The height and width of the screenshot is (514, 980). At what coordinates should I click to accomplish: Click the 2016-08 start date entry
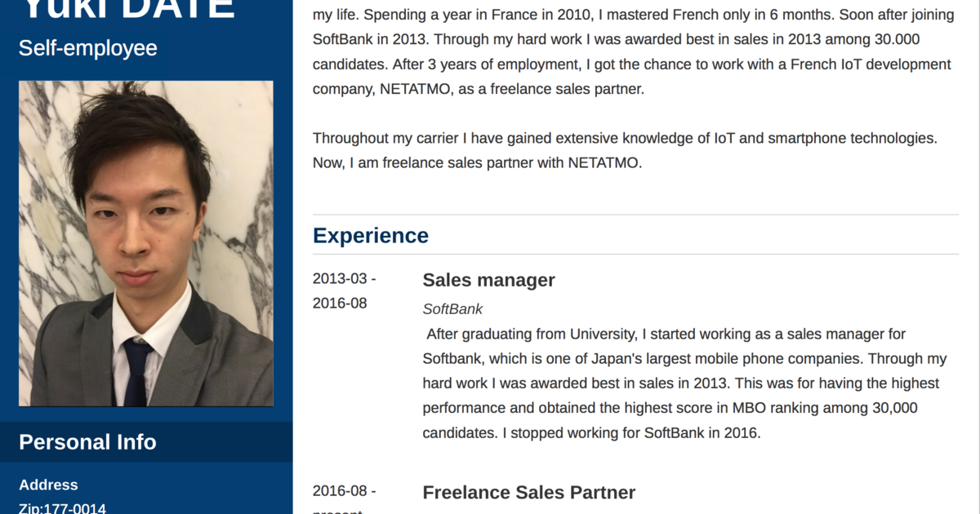point(345,491)
